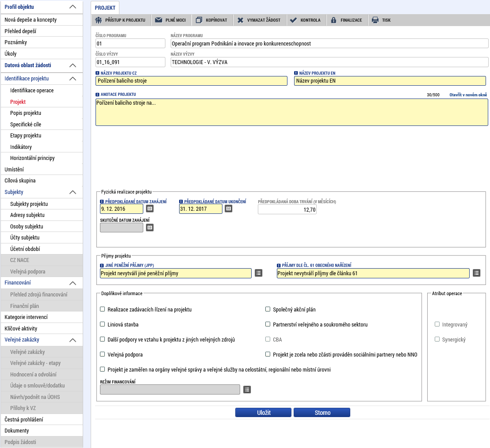Open Indikátory page
Viewport: 490px width, 448px height.
[x=42, y=147]
